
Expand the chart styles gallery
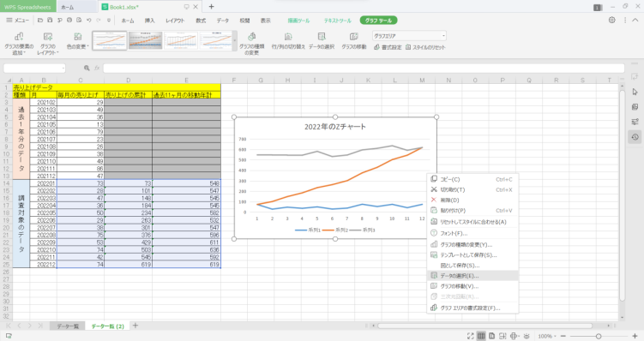(x=235, y=40)
